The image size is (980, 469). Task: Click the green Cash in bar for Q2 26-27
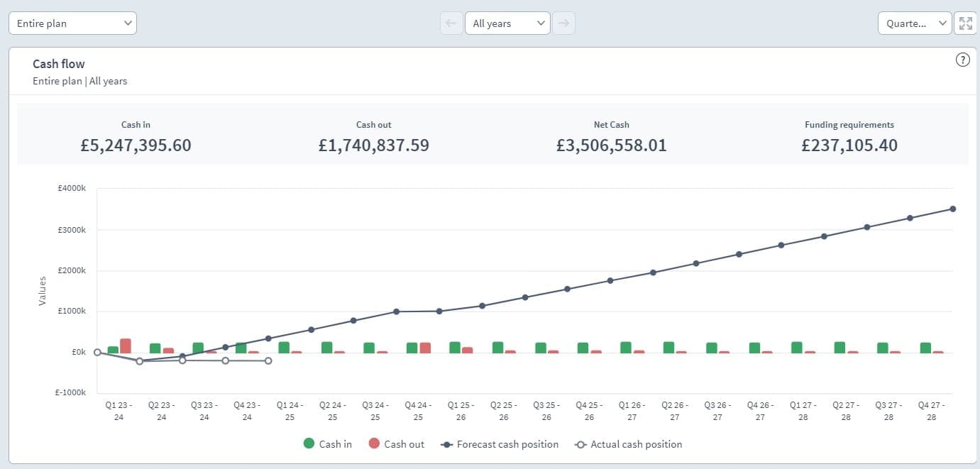[668, 348]
